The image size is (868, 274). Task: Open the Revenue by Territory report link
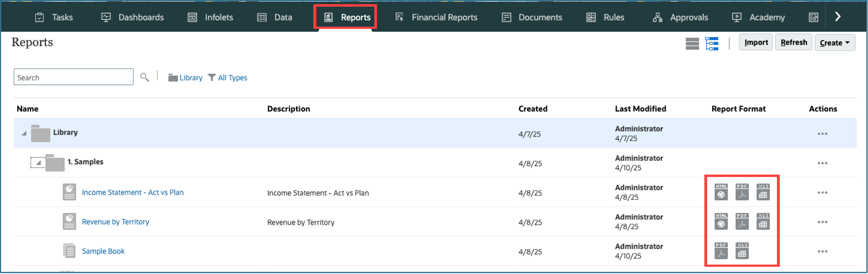tap(115, 222)
